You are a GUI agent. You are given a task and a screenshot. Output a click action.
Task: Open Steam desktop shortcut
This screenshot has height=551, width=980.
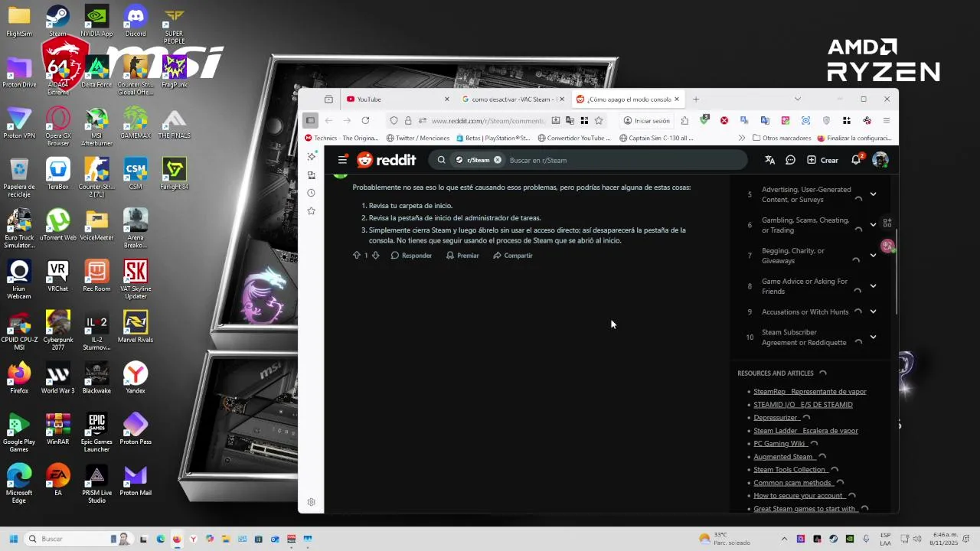(x=57, y=21)
